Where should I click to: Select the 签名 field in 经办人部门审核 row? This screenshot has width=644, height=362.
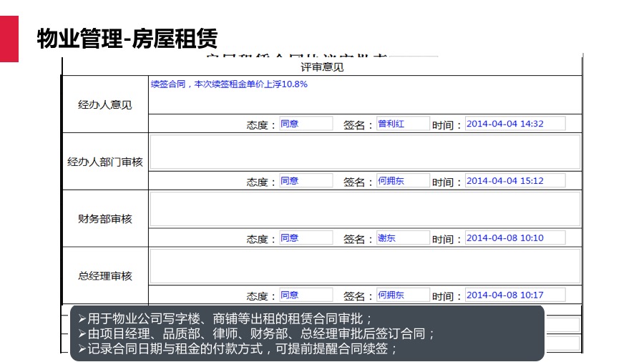coord(403,181)
